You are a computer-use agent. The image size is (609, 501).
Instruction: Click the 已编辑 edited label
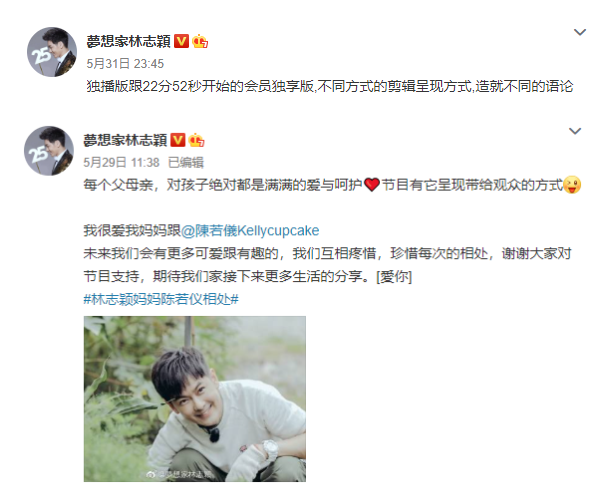click(x=186, y=162)
